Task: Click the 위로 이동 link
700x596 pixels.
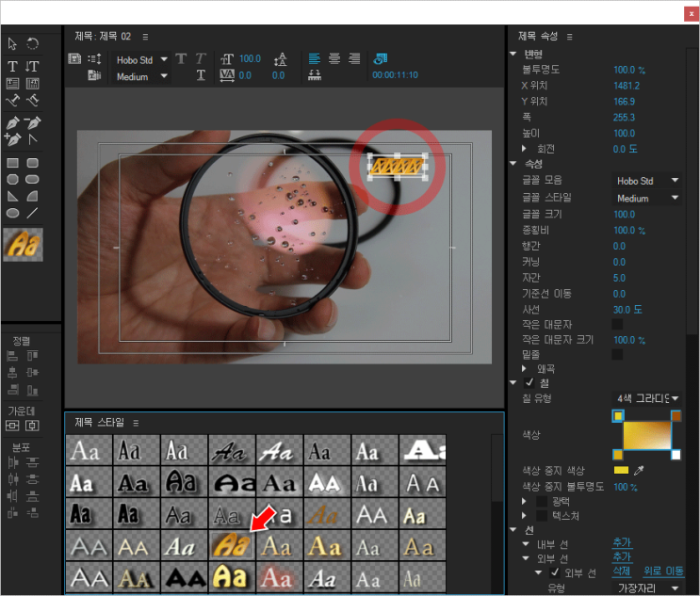Action: pos(663,571)
